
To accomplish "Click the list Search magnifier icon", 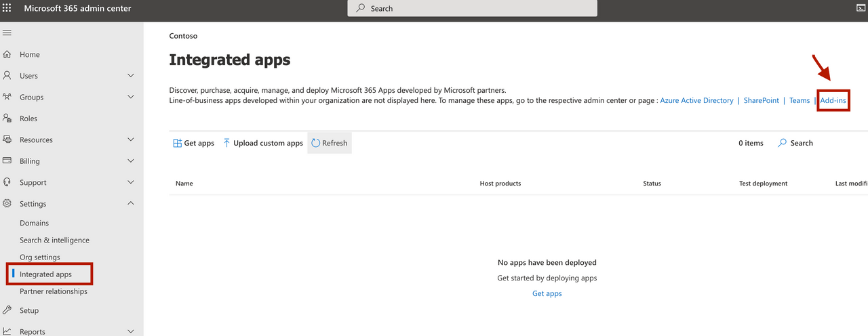I will pyautogui.click(x=783, y=143).
